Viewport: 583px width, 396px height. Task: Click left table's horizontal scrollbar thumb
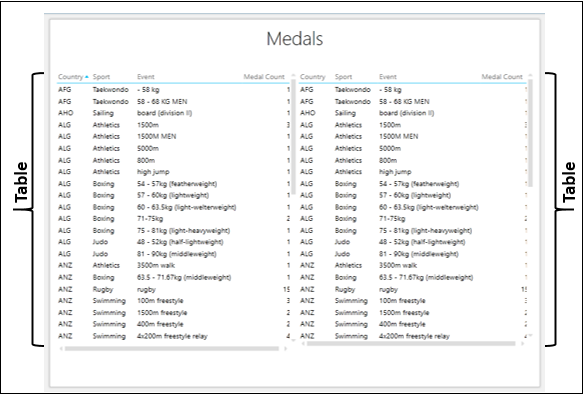pyautogui.click(x=172, y=349)
